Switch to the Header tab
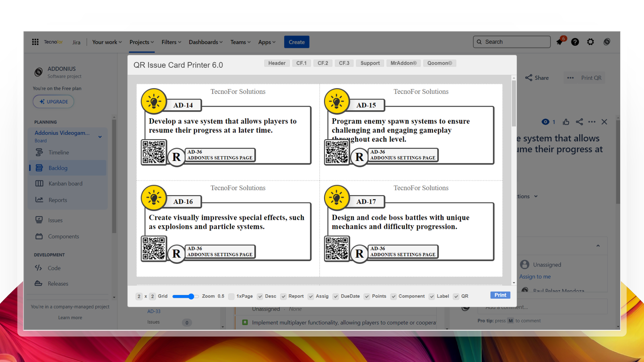 [277, 63]
